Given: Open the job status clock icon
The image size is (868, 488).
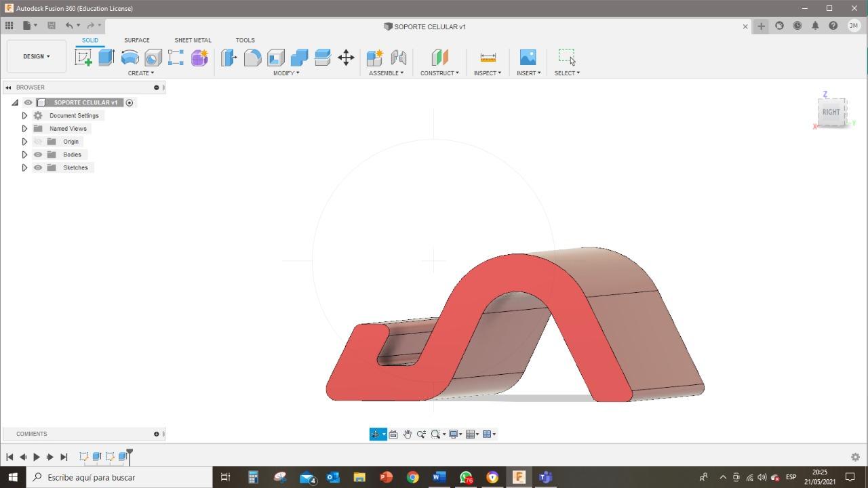Looking at the screenshot, I should coord(797,26).
